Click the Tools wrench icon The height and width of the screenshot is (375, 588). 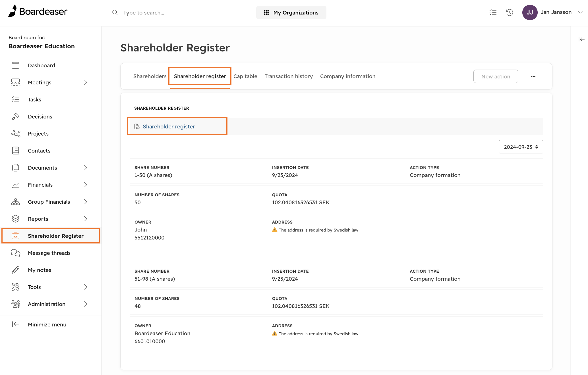pyautogui.click(x=16, y=287)
